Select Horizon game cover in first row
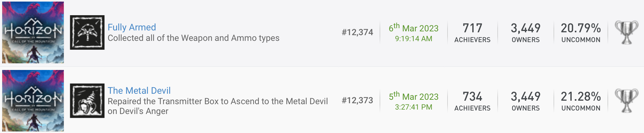644x133 pixels. [x=33, y=32]
